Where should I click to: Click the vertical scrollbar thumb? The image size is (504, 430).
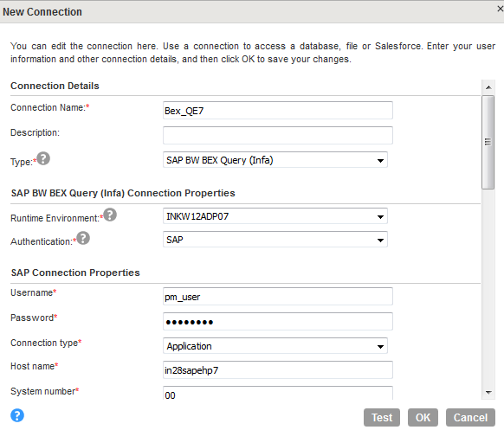point(488,142)
